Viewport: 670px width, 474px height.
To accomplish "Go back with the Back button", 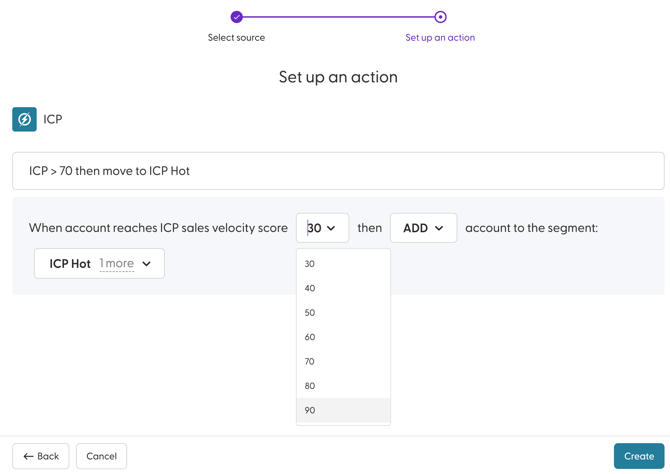I will (x=41, y=456).
